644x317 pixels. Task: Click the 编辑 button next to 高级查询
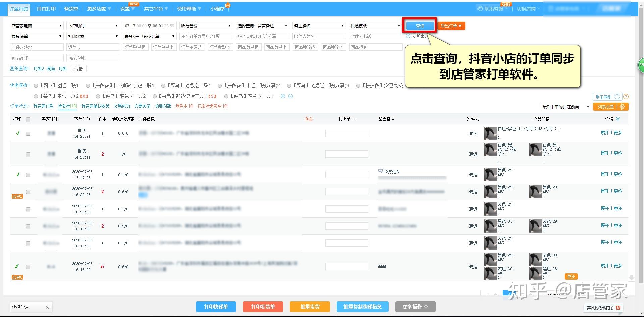pos(78,69)
